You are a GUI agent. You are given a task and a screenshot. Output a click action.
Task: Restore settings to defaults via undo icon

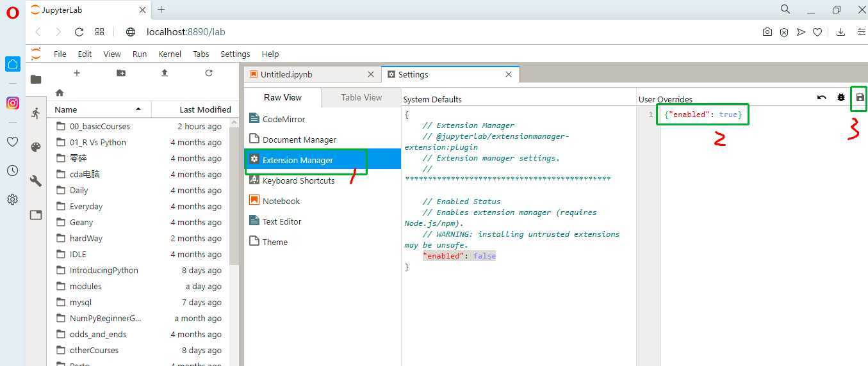[x=822, y=98]
